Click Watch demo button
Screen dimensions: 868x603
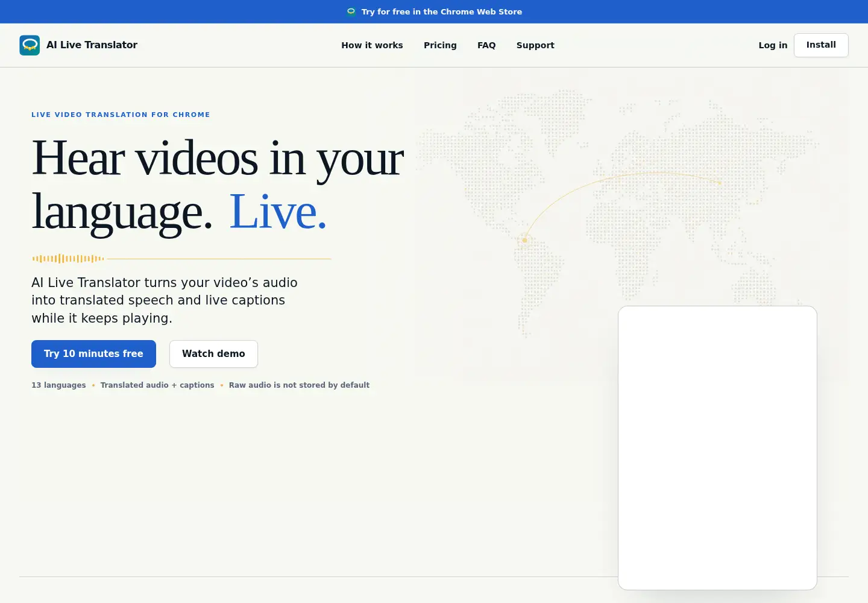pyautogui.click(x=213, y=354)
